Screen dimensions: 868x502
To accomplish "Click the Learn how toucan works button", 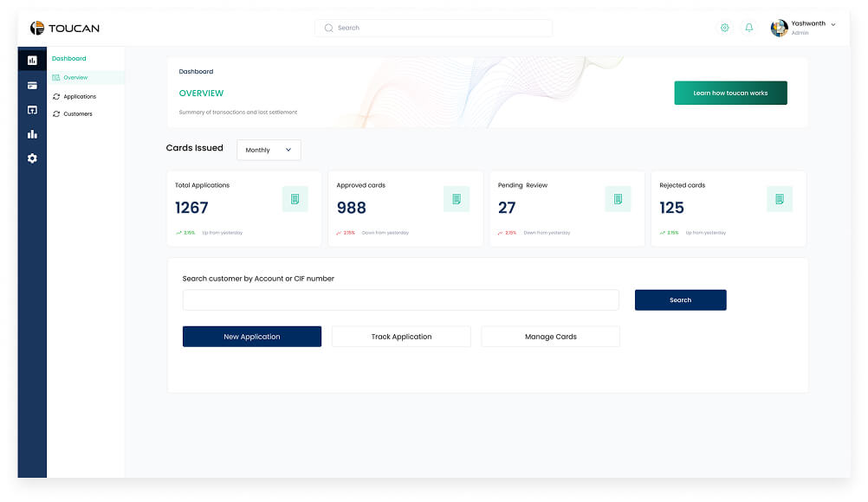I will [x=730, y=93].
